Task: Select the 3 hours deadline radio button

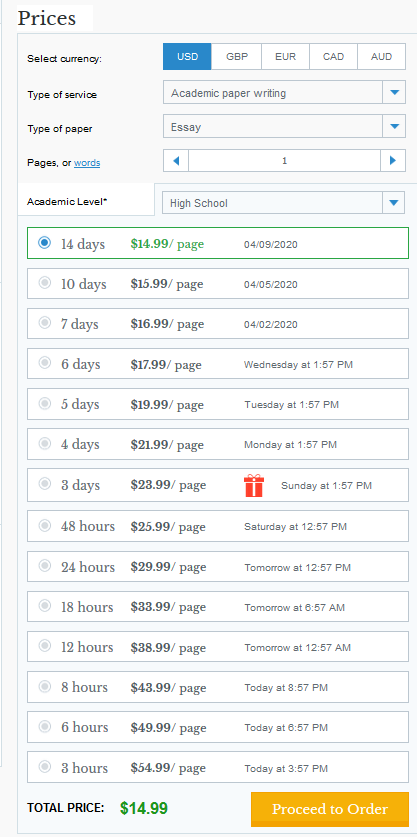Action: point(45,767)
